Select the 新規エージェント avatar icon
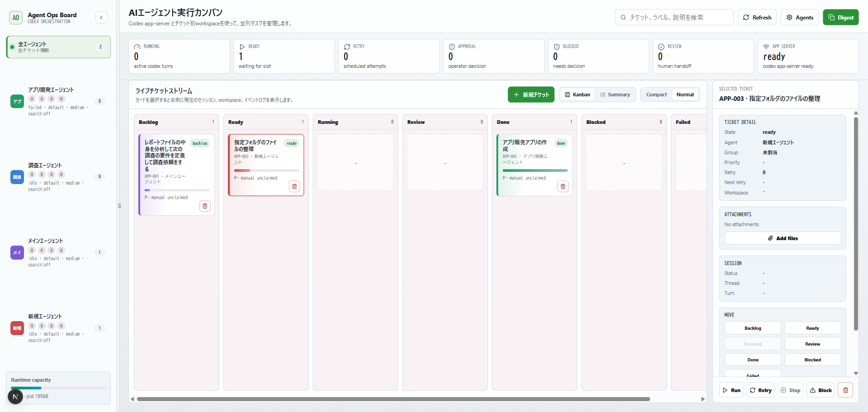The height and width of the screenshot is (412, 868). [x=17, y=328]
